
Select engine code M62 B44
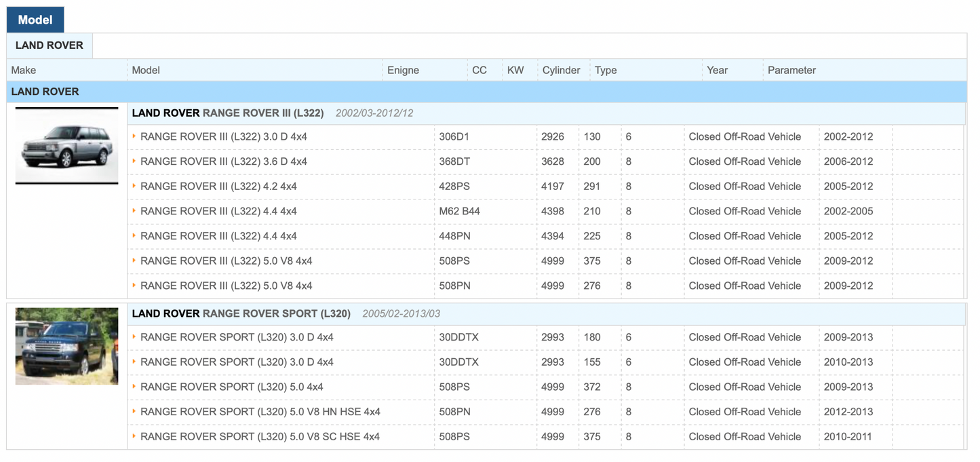[459, 211]
